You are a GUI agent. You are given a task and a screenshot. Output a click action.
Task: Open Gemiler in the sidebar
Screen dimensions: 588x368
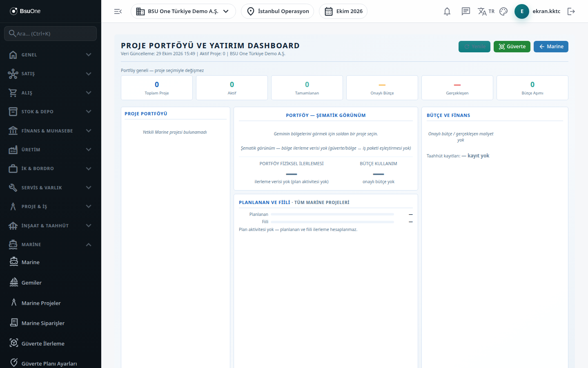51,283
